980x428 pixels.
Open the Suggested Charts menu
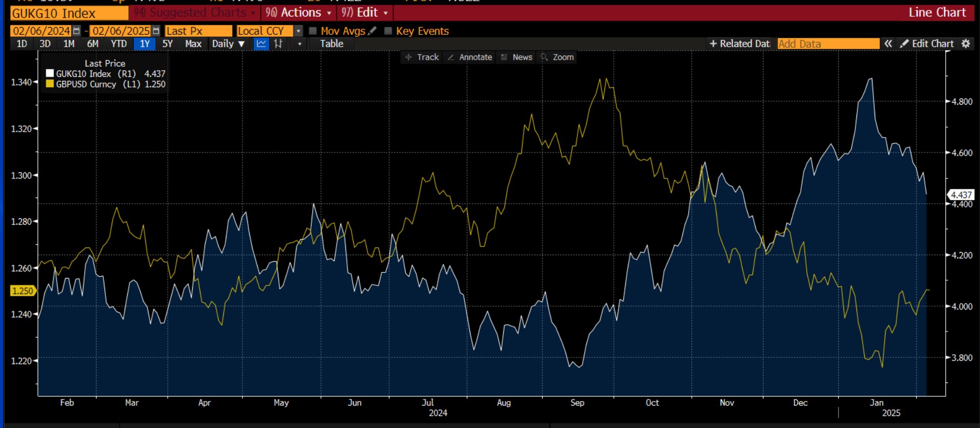(194, 12)
